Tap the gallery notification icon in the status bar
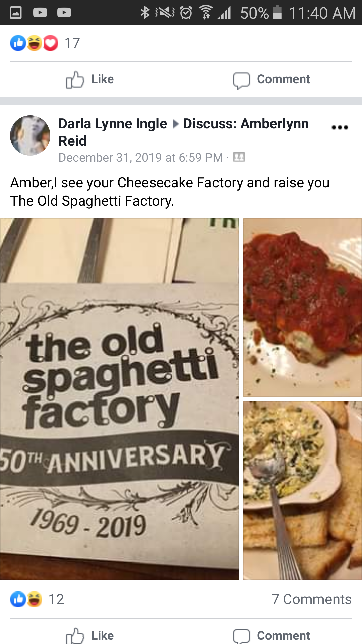Viewport: 362px width, 644px height. click(16, 13)
